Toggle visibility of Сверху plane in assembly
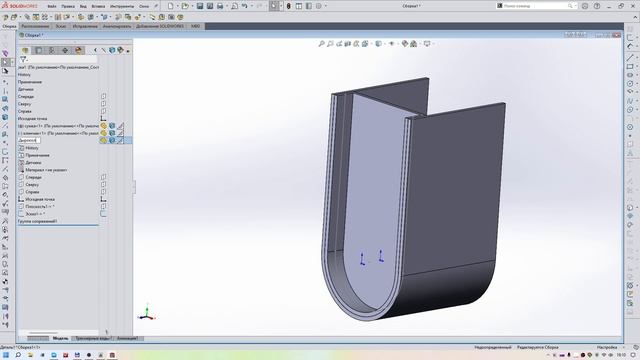This screenshot has height=360, width=640. pos(103,104)
